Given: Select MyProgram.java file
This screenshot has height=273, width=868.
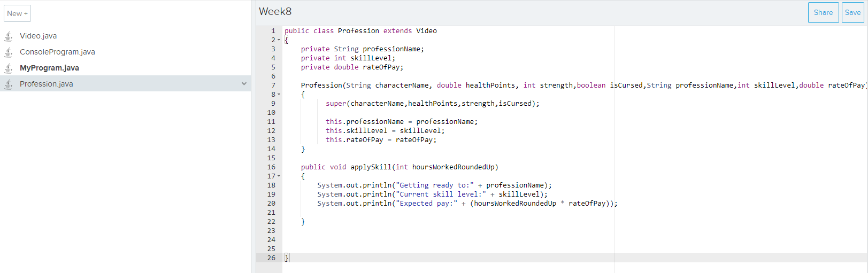Looking at the screenshot, I should coord(49,68).
